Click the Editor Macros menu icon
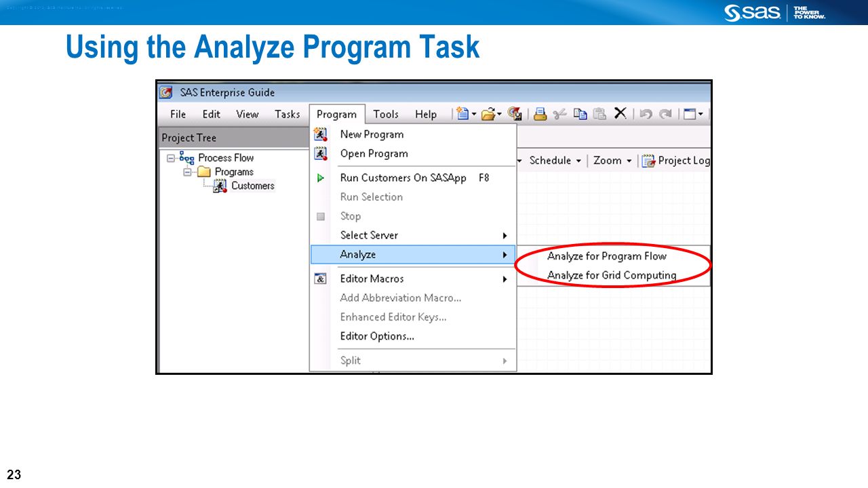 pyautogui.click(x=321, y=279)
